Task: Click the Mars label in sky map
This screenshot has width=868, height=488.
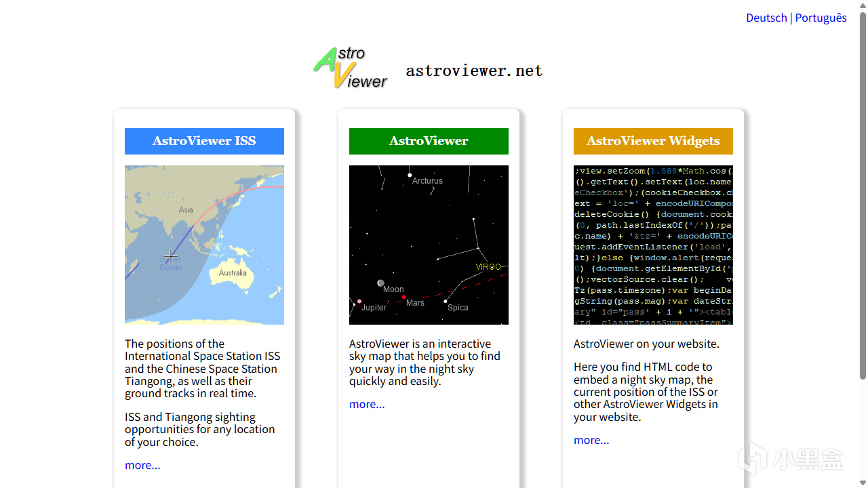Action: pos(415,303)
